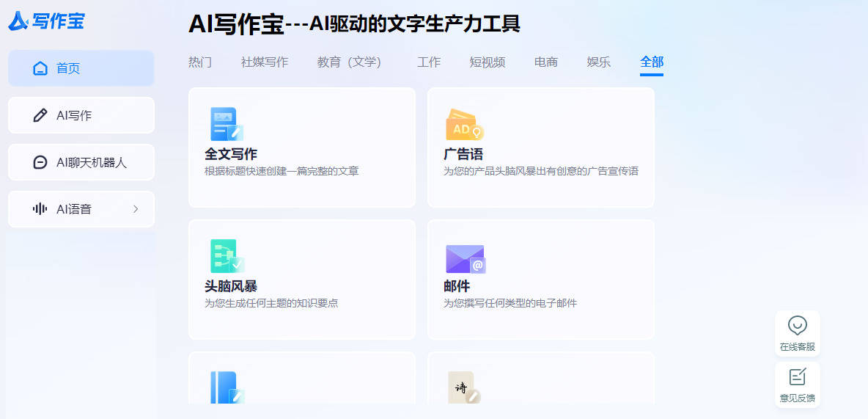Switch to the 热门 tab
This screenshot has height=419, width=868.
pos(200,62)
